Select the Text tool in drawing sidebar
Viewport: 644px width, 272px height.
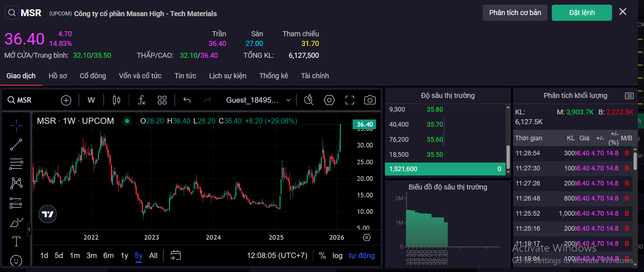(16, 241)
